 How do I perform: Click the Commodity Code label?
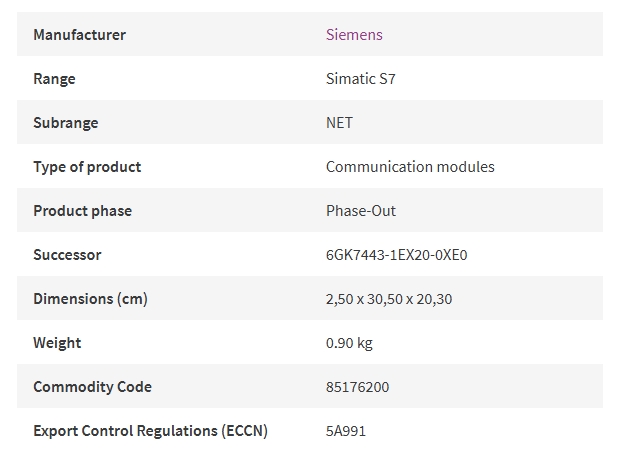(92, 387)
